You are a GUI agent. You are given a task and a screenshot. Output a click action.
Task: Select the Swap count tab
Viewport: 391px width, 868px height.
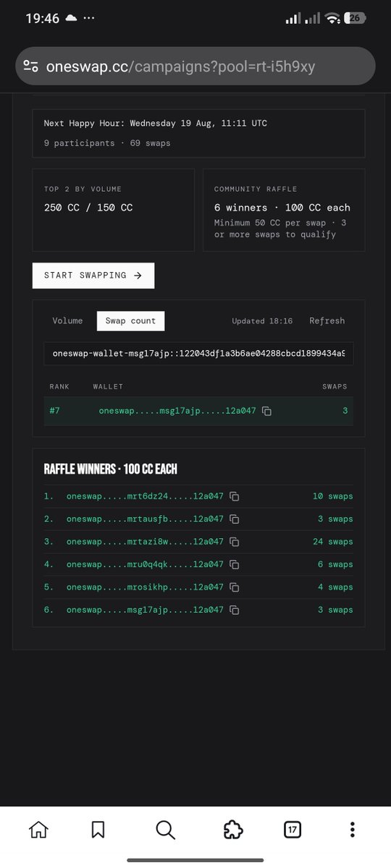131,321
